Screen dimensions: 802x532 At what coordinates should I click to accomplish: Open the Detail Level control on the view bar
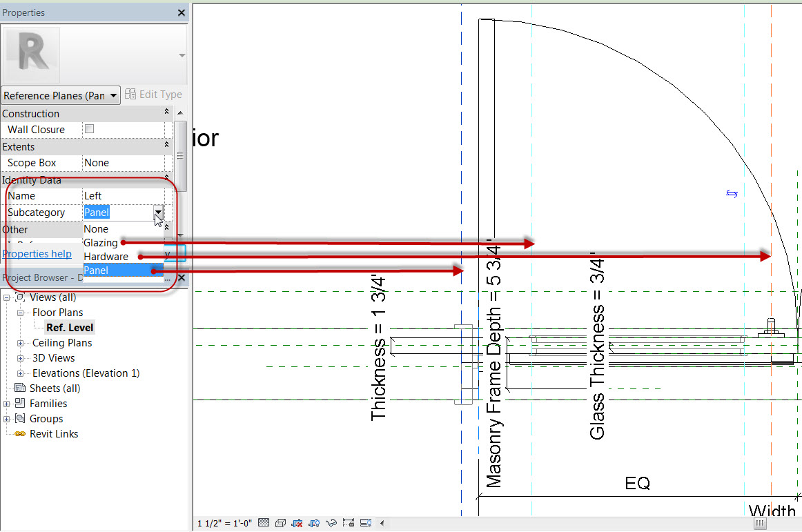(263, 522)
